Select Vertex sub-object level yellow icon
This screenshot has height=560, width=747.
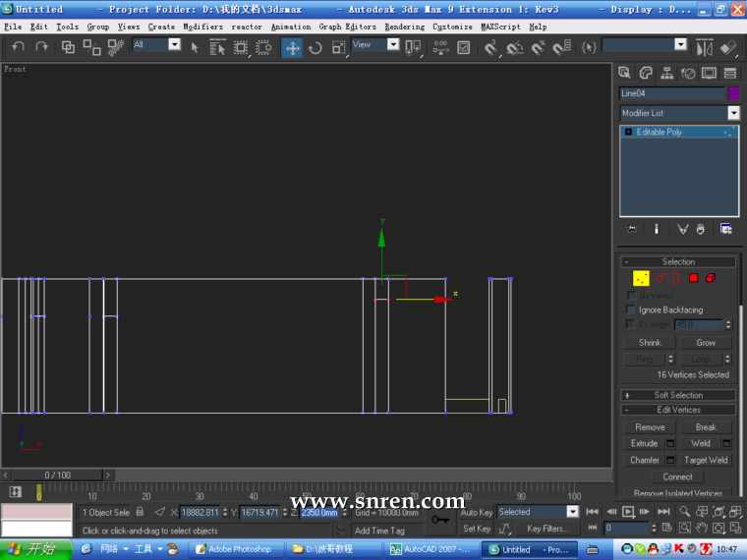(641, 278)
